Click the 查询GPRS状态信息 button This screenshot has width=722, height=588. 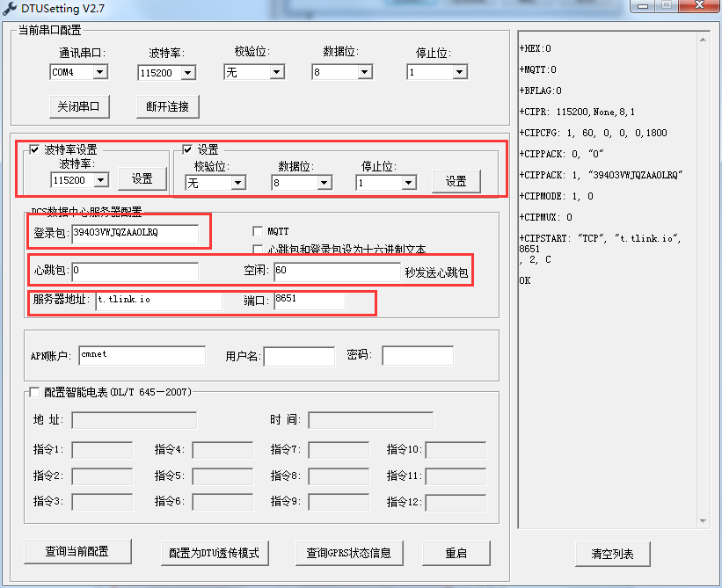pyautogui.click(x=348, y=553)
